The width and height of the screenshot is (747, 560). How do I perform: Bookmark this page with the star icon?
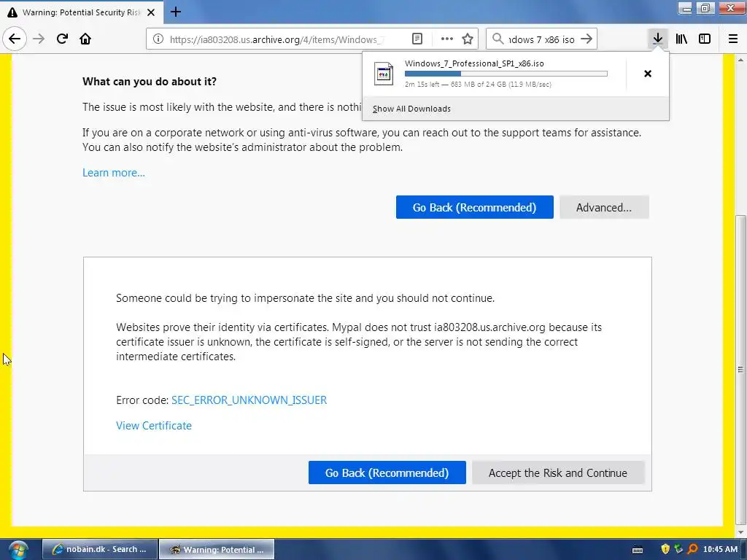point(468,39)
